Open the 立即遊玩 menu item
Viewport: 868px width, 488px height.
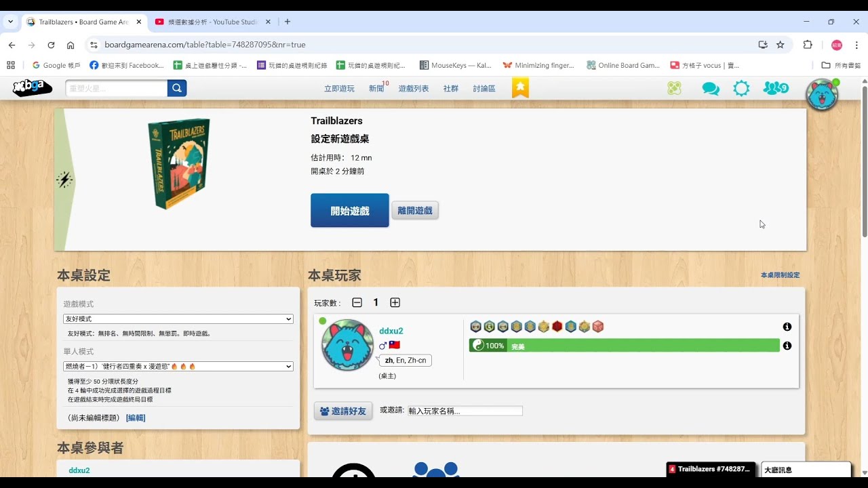339,89
